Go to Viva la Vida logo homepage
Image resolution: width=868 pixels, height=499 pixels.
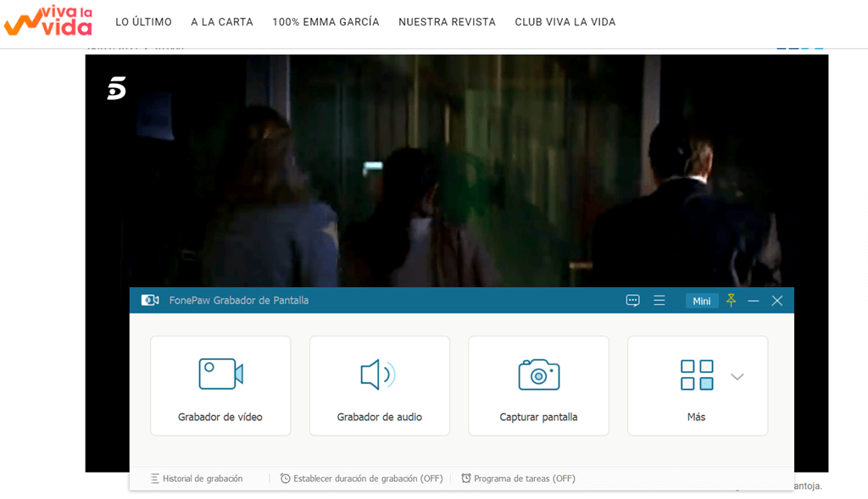pyautogui.click(x=48, y=21)
